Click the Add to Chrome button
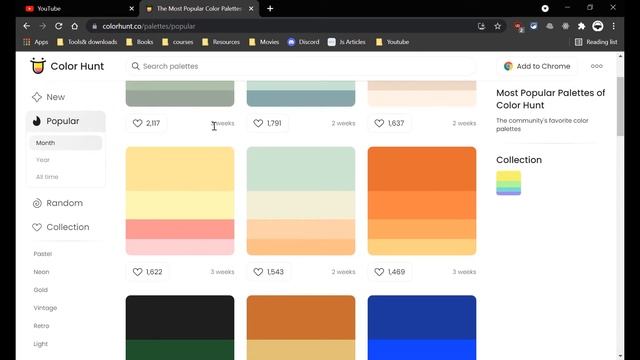The image size is (640, 360). [537, 66]
